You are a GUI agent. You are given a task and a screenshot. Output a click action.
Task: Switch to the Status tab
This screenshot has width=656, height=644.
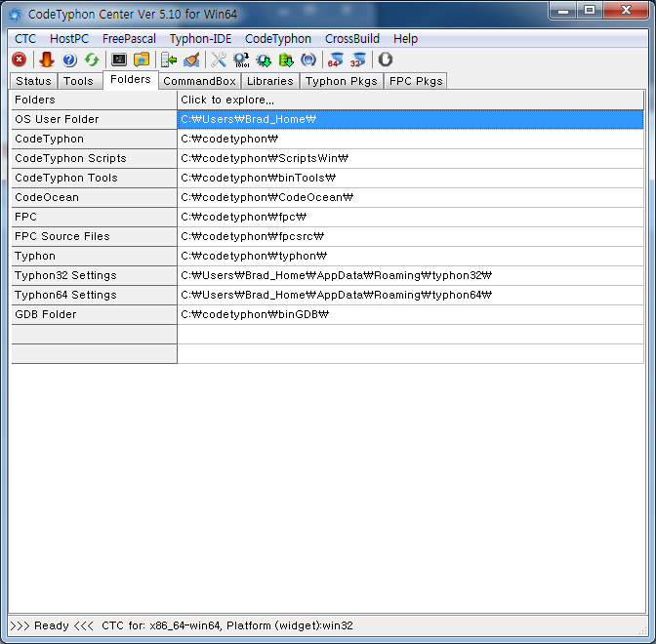(33, 81)
